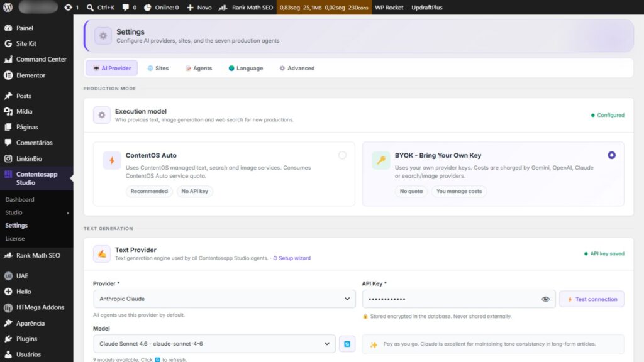Click the API key saved status
The image size is (644, 362).
click(x=604, y=254)
